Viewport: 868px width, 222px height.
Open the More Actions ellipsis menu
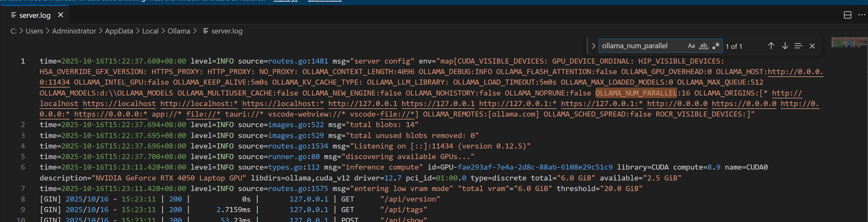pos(862,15)
